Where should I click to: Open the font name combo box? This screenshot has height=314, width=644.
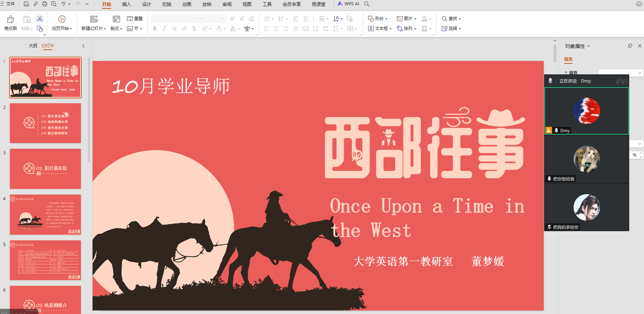tap(177, 19)
